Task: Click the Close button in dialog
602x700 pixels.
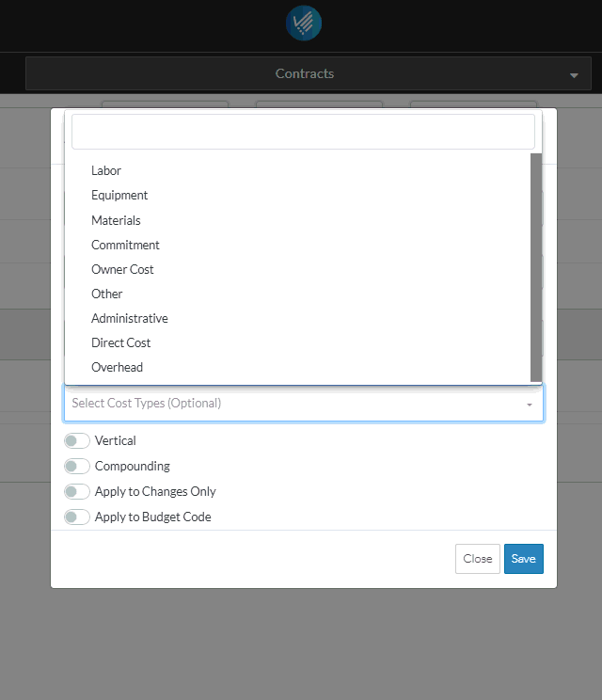Action: coord(477,559)
